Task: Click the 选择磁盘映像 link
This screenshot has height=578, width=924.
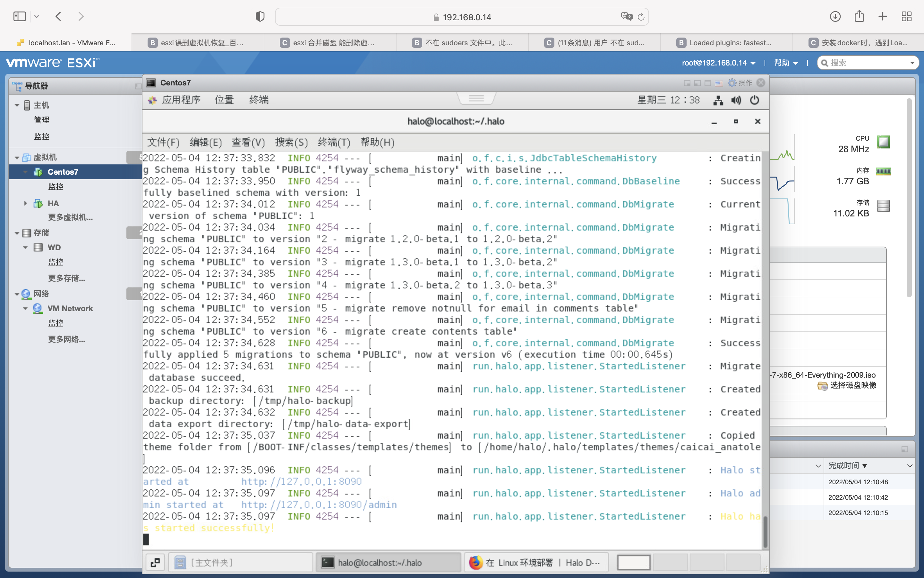Action: point(853,385)
